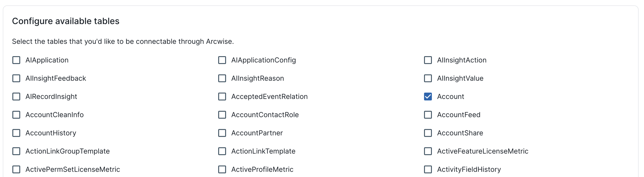The height and width of the screenshot is (177, 644).
Task: Uncheck the Account table checkbox
Action: [428, 96]
